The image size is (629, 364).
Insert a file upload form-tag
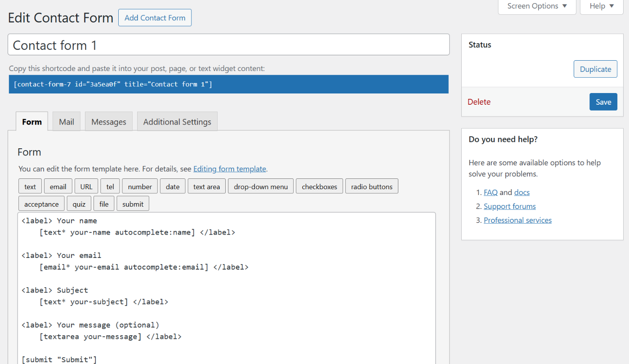(104, 203)
